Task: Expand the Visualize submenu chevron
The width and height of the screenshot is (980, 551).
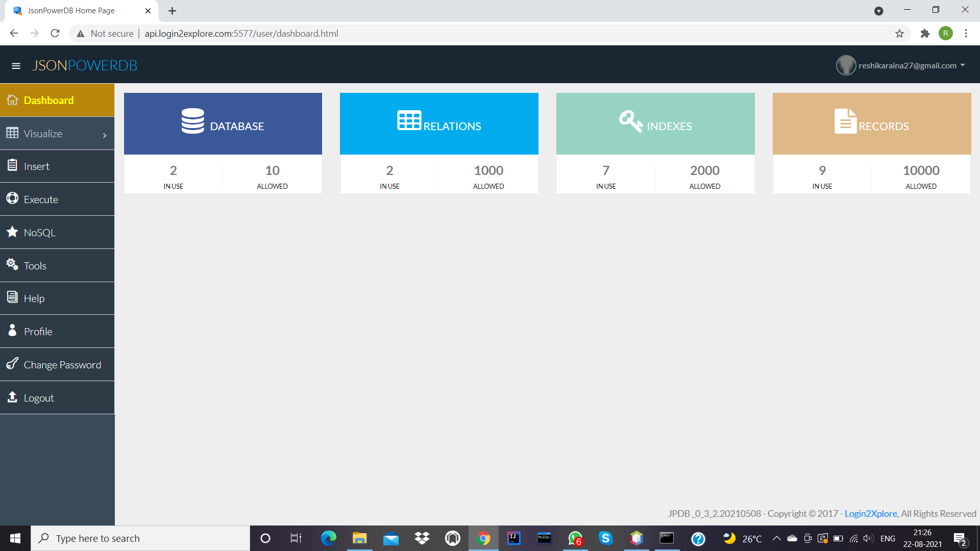Action: pos(104,135)
